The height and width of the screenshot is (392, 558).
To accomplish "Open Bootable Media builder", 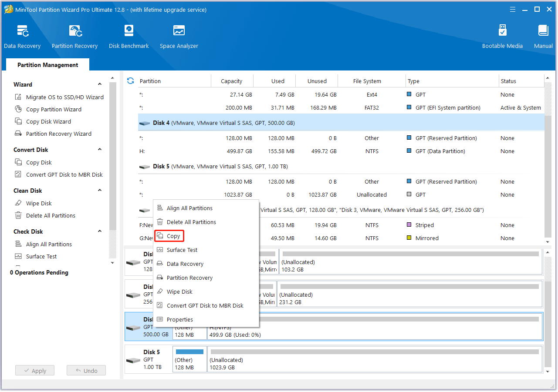I will [x=502, y=37].
